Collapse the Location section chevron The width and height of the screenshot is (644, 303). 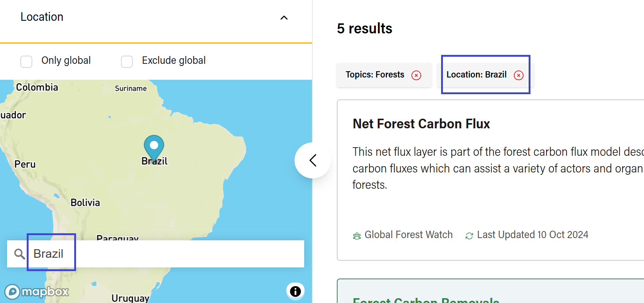pos(284,18)
